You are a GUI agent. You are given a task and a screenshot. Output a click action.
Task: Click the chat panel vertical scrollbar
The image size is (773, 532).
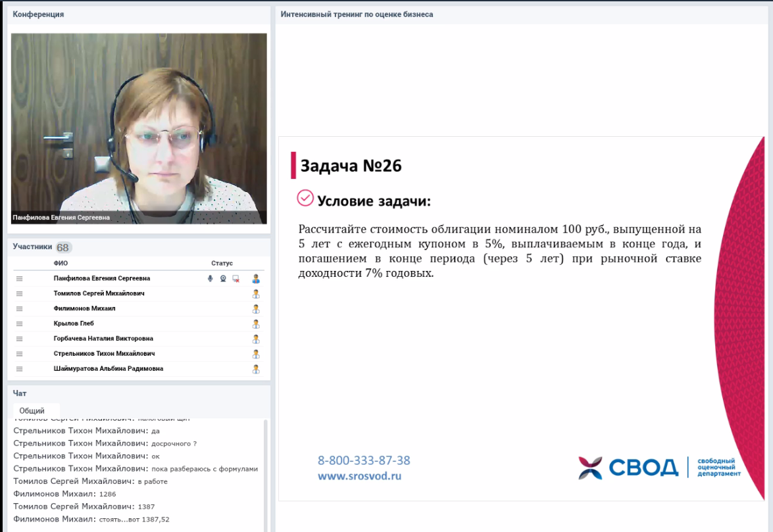point(266,475)
